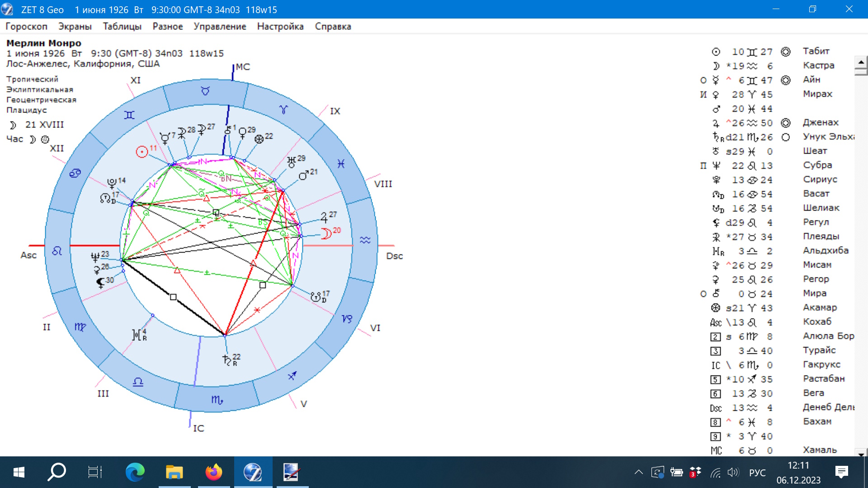Click the Scorpio sign on zodiac ring
Viewport: 868px width, 488px height.
coord(217,400)
